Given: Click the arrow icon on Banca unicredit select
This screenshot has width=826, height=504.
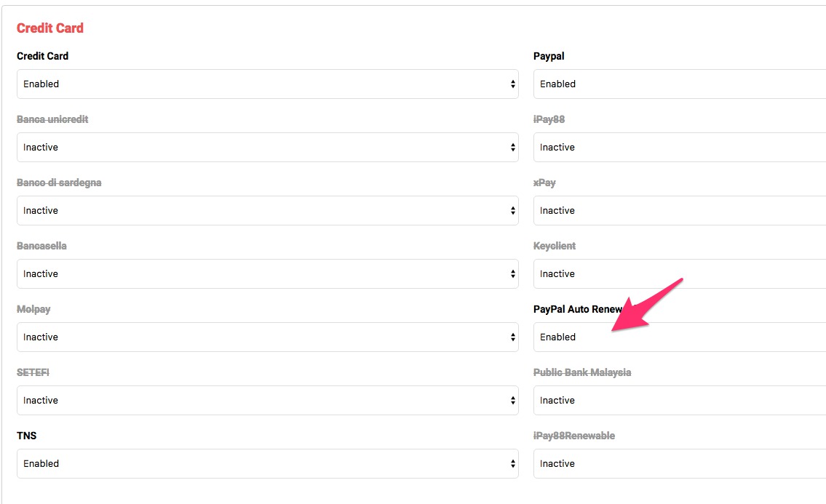Looking at the screenshot, I should [513, 148].
